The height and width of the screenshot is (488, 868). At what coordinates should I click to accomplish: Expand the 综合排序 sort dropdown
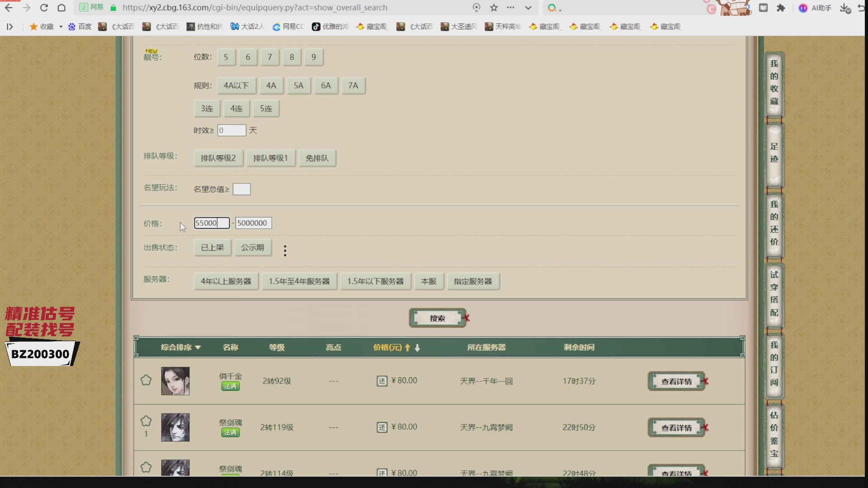coord(181,347)
